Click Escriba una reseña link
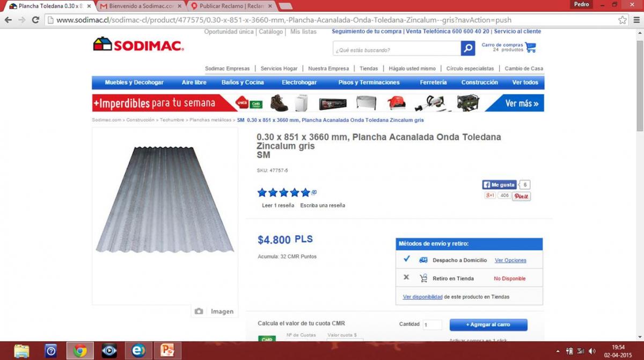The image size is (644, 360). pyautogui.click(x=323, y=205)
